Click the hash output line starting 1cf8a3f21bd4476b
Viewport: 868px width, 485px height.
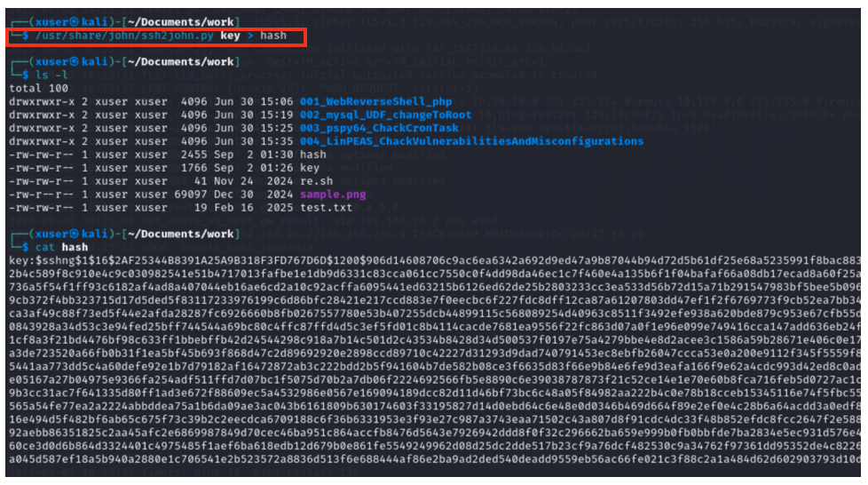pos(435,340)
